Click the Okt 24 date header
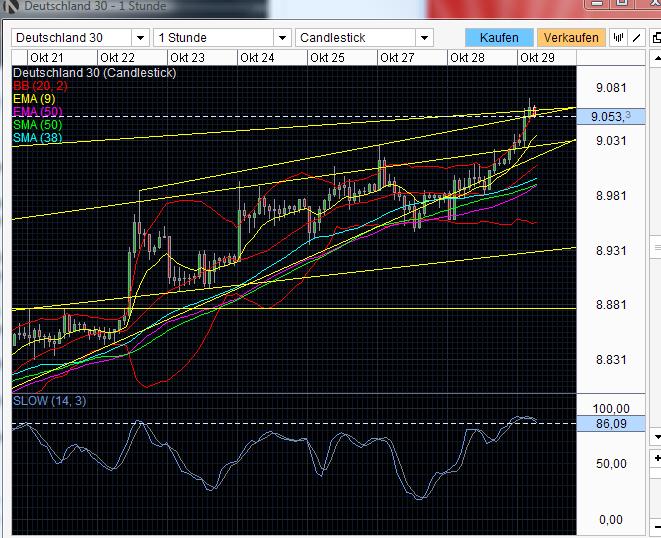Screen dimensions: 661x538 (257, 57)
